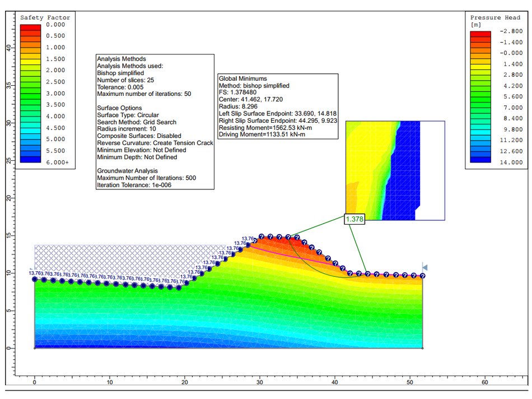Select the Analysis Methods info text box
The image size is (532, 399).
click(155, 122)
